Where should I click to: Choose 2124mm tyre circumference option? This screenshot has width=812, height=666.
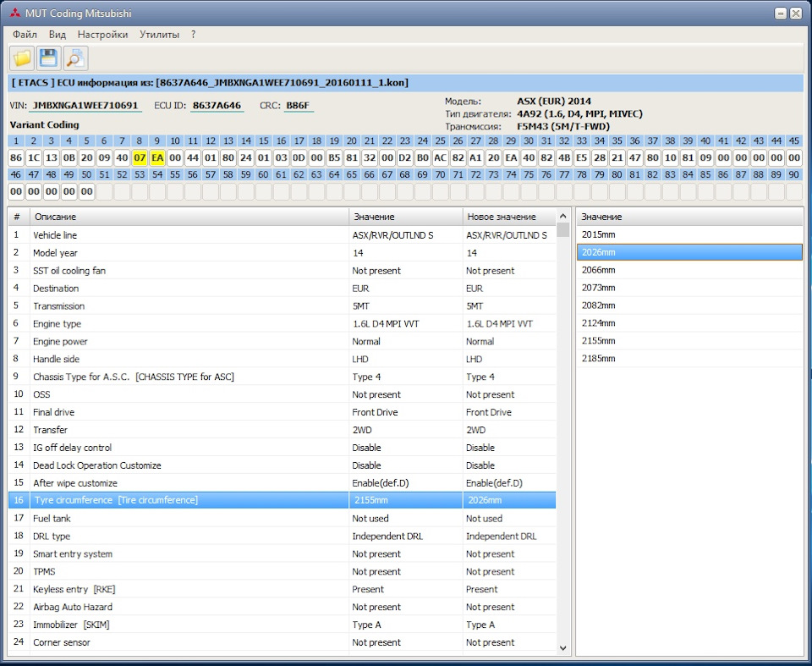tap(689, 323)
